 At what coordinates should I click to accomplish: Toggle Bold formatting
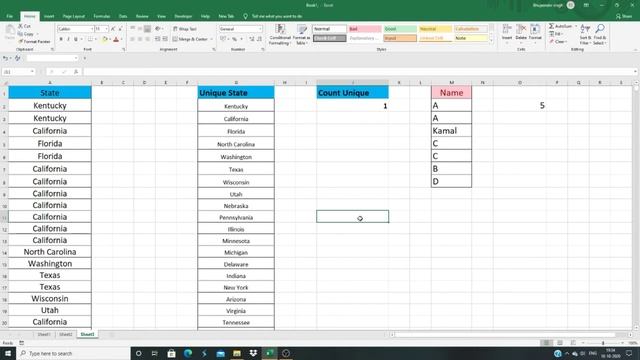[x=61, y=39]
